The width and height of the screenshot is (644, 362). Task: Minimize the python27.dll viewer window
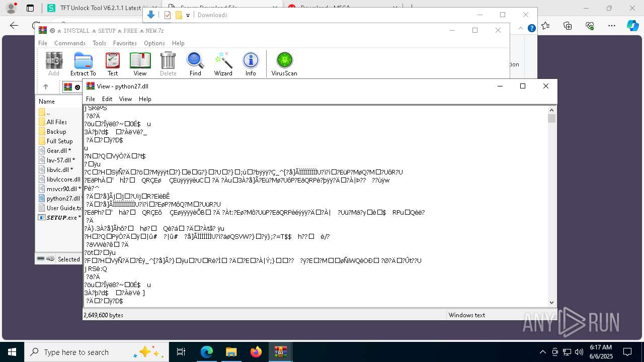(x=500, y=86)
